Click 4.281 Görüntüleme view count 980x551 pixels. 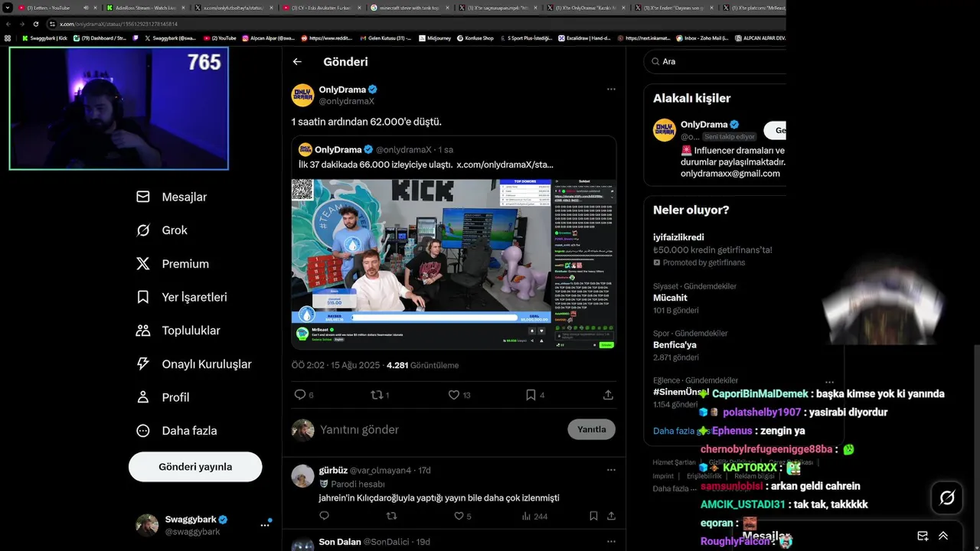423,365
